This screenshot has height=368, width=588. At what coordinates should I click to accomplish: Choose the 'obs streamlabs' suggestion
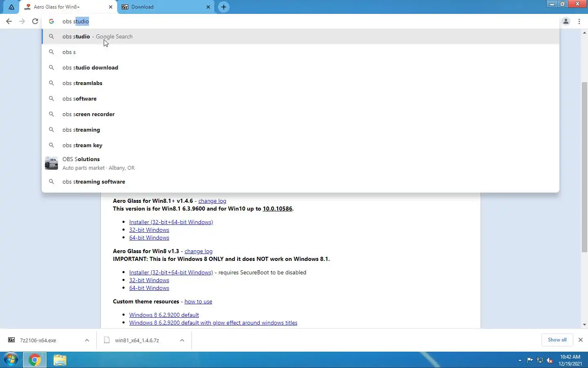pos(301,83)
